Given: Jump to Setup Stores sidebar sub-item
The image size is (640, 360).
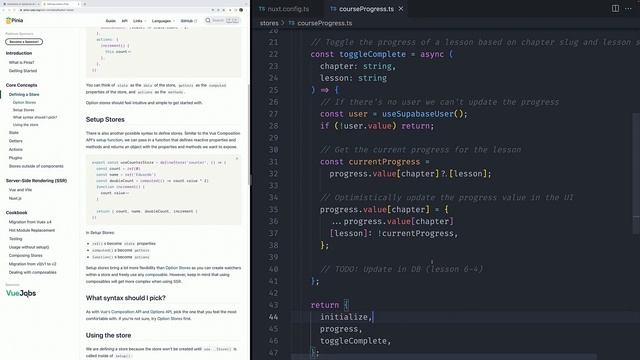Looking at the screenshot, I should 24,110.
